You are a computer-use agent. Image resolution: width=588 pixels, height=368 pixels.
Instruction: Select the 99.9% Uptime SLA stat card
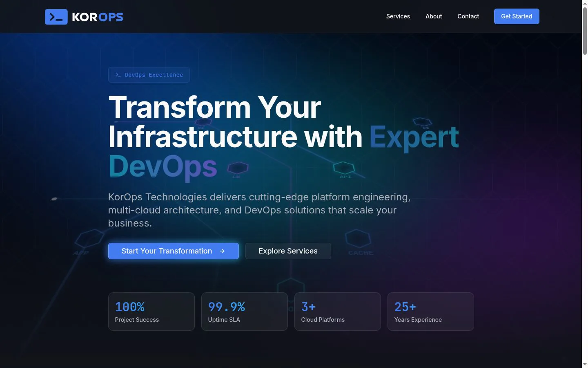[245, 312]
